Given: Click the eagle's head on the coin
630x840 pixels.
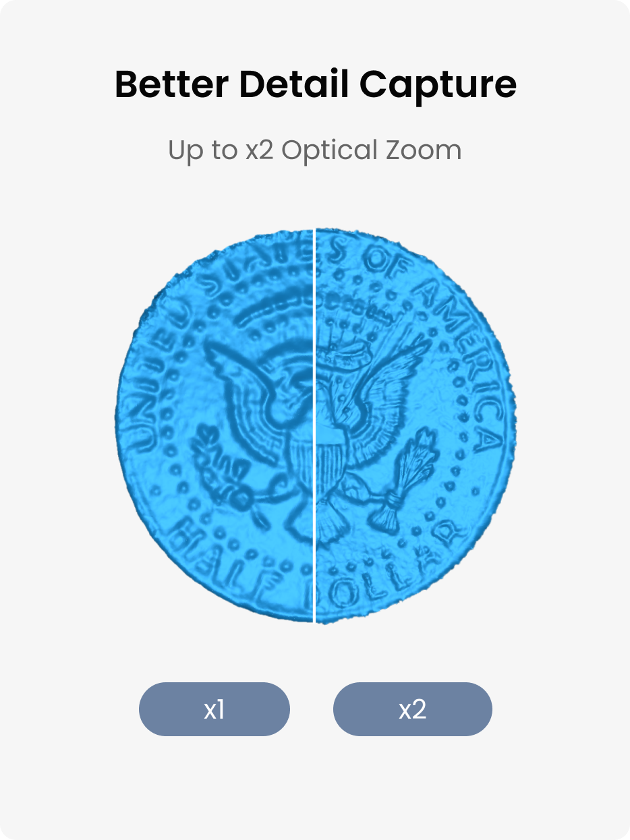Looking at the screenshot, I should (x=297, y=384).
